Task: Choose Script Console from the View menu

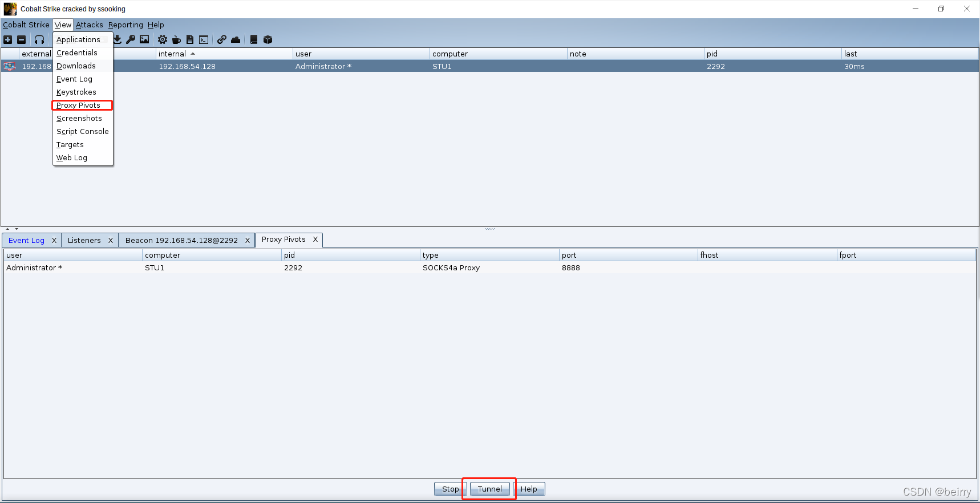Action: pos(83,131)
